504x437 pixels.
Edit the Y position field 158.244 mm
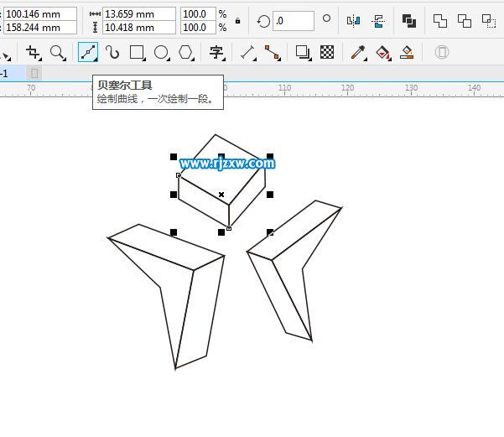pyautogui.click(x=40, y=28)
